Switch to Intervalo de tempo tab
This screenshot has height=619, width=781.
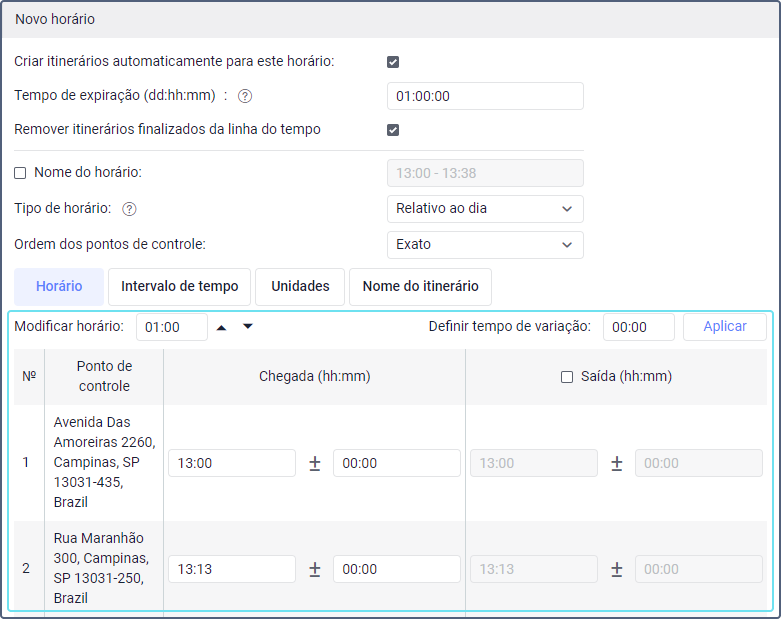(x=179, y=286)
